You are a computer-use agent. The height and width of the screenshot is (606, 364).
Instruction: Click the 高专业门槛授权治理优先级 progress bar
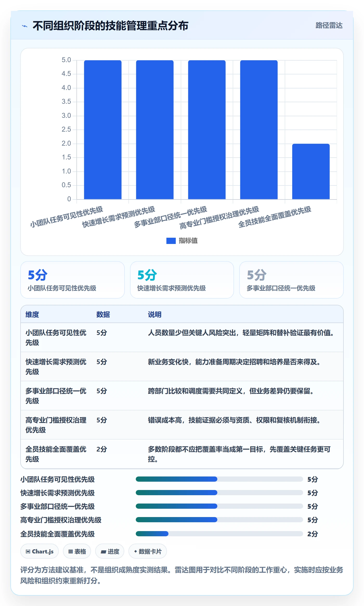[x=219, y=520]
